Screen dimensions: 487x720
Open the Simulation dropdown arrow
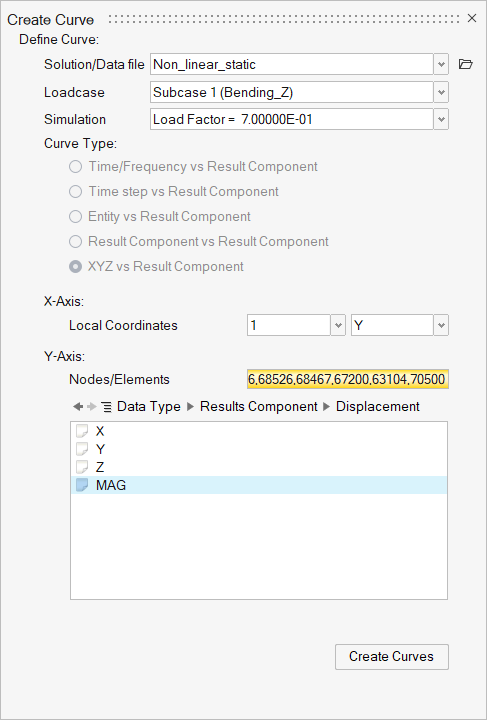pos(441,119)
